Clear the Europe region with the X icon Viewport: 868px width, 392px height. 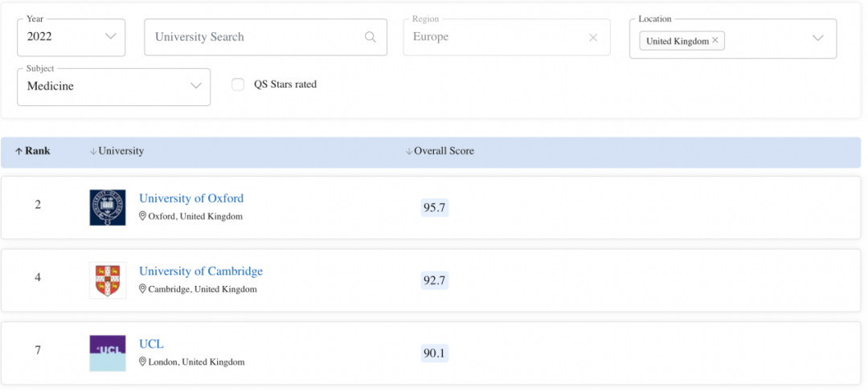coord(593,38)
